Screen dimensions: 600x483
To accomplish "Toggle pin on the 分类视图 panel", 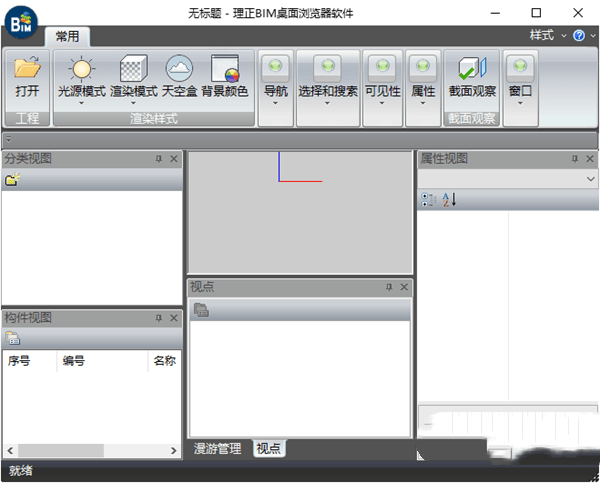I will 158,159.
